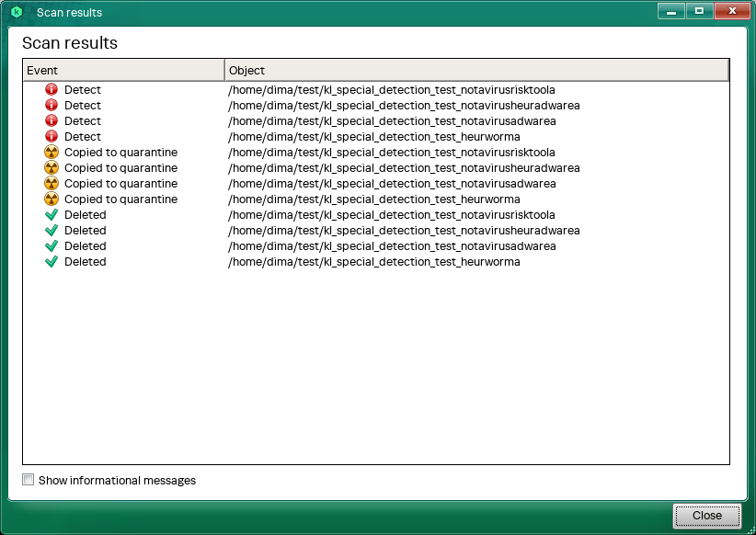Select the Copied to quarantine text for notavirusadwarea
This screenshot has width=756, height=535.
[120, 184]
